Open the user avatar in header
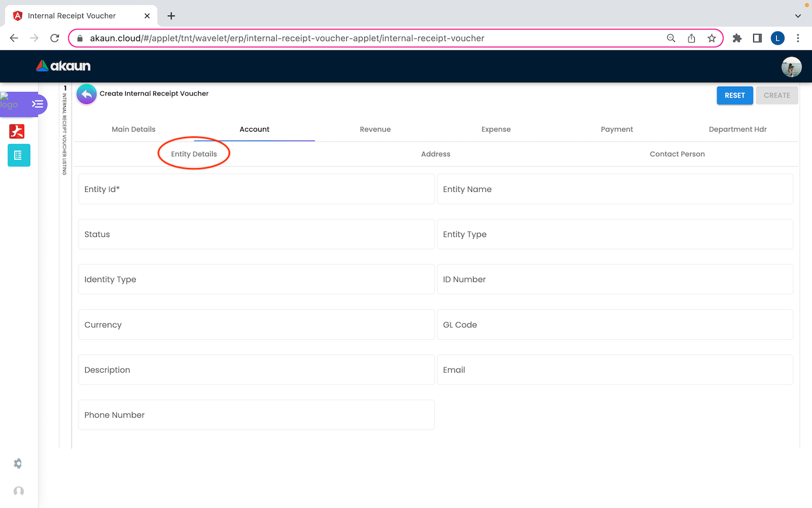Screen dimensions: 812x508 click(x=791, y=67)
